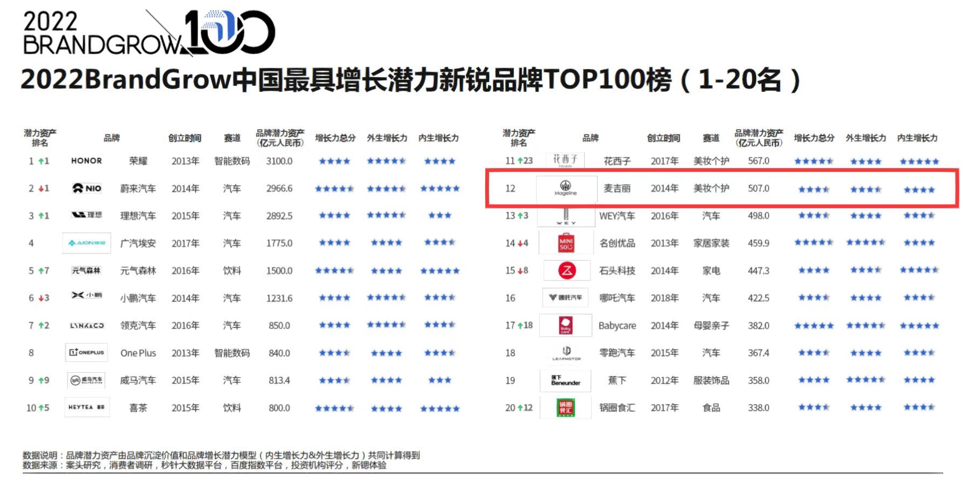
Task: Select the NIO brand logo
Action: coord(87,188)
